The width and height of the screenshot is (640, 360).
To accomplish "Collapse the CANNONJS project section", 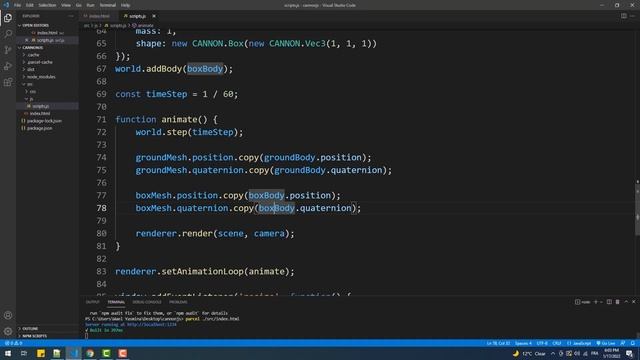I will 47,47.
